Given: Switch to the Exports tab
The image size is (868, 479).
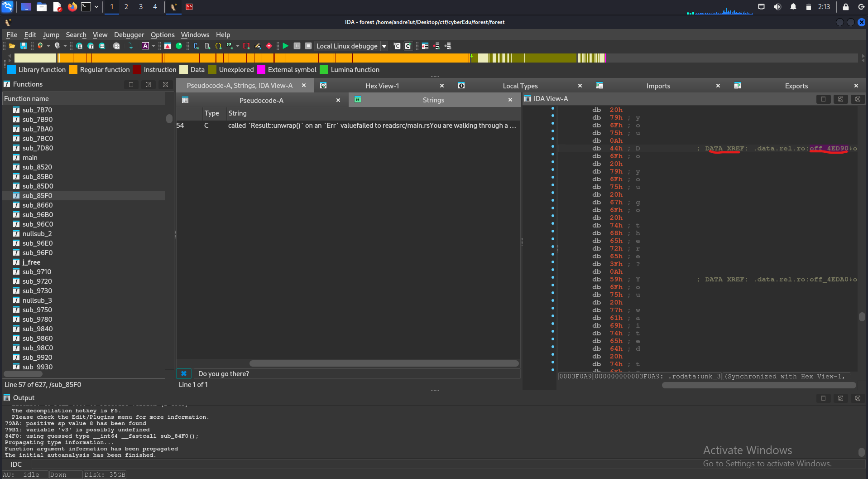Looking at the screenshot, I should click(x=796, y=86).
